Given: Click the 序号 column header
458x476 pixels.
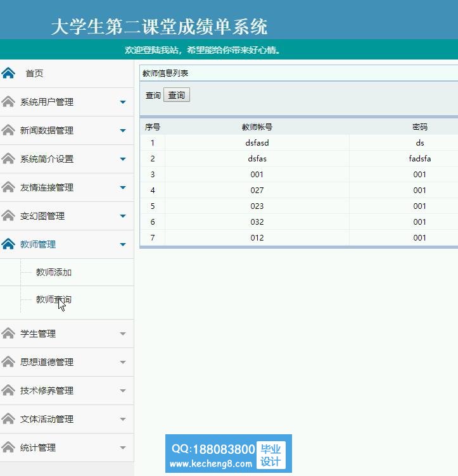Looking at the screenshot, I should point(153,127).
